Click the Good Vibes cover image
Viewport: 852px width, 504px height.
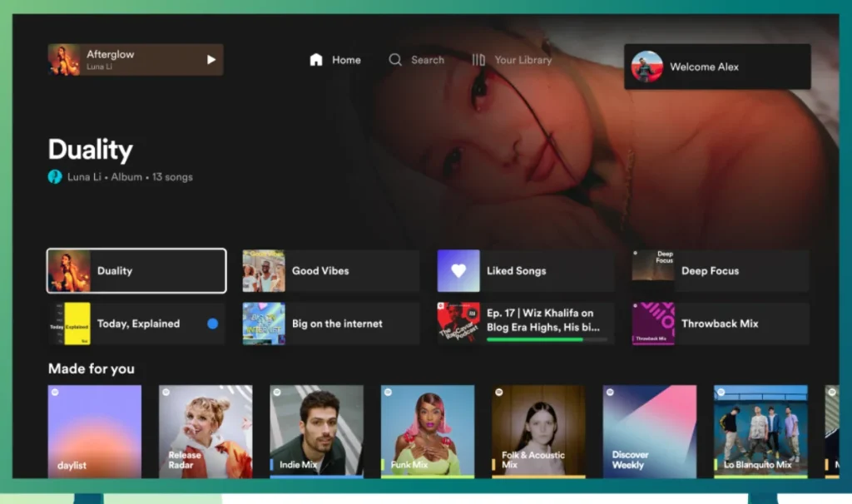tap(264, 270)
